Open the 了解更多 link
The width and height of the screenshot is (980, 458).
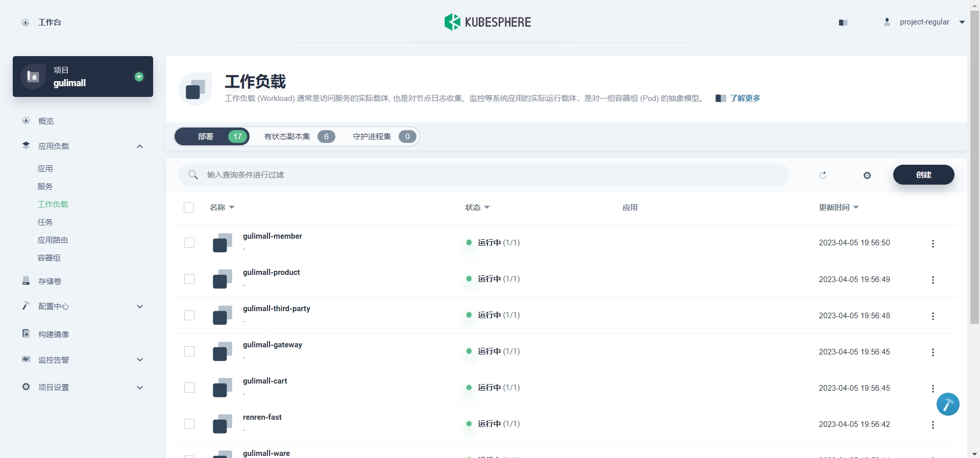[x=745, y=98]
